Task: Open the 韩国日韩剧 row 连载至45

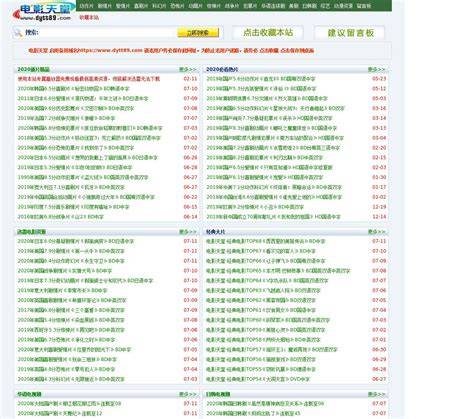Action: pyautogui.click(x=253, y=414)
